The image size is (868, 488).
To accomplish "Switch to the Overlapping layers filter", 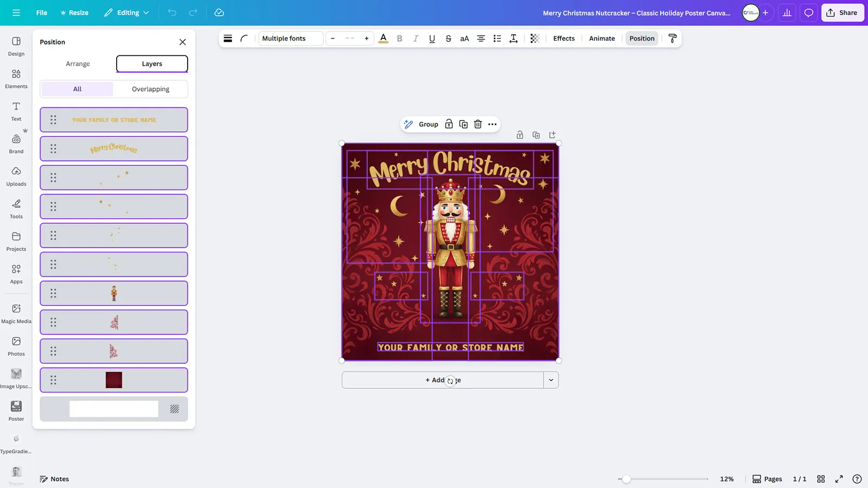I will pos(150,89).
